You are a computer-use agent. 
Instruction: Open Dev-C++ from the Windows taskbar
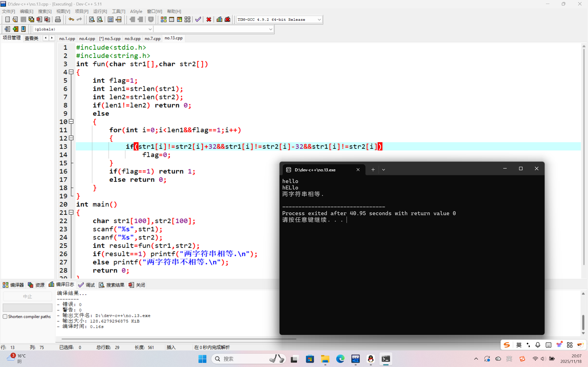(356, 359)
